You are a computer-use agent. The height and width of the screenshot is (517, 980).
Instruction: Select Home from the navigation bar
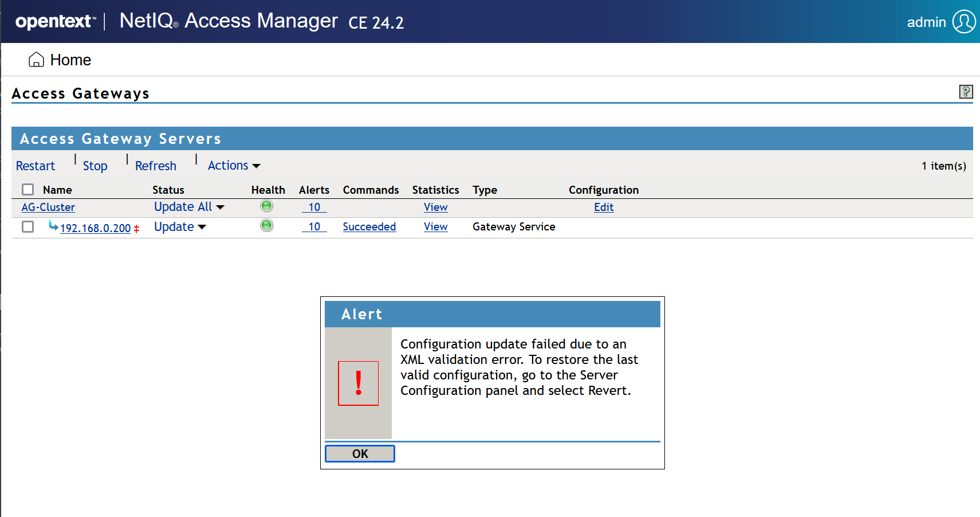71,60
